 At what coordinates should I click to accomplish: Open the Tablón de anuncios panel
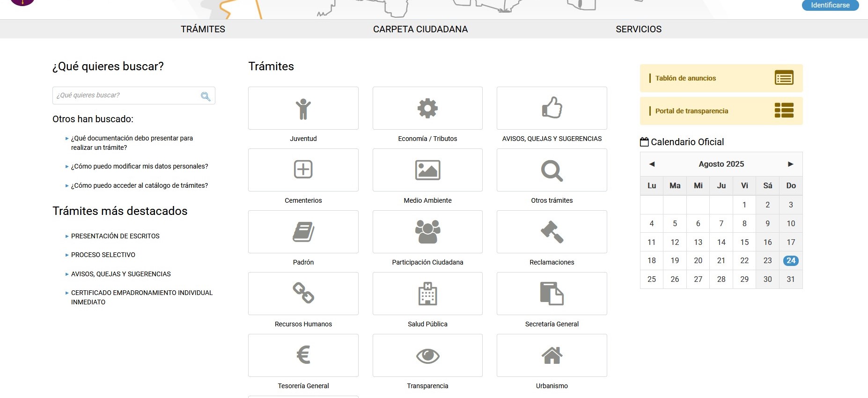tap(721, 78)
